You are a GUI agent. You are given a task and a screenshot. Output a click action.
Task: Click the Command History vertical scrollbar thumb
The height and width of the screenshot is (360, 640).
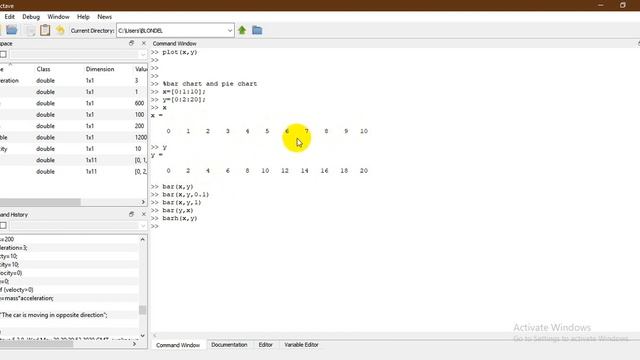tap(142, 310)
